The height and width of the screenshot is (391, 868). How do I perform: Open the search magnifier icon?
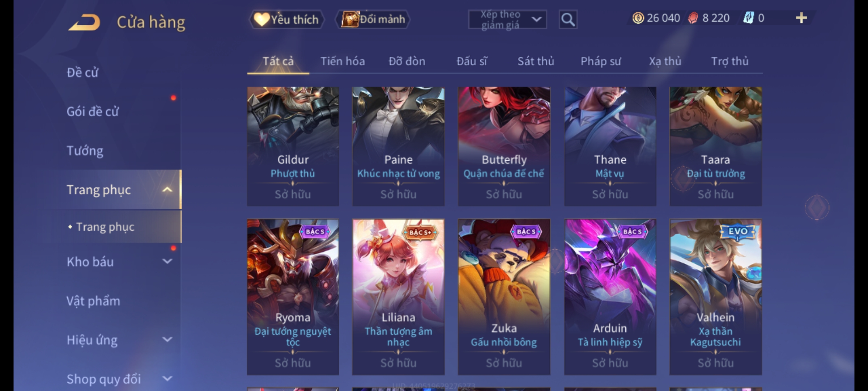pos(568,20)
